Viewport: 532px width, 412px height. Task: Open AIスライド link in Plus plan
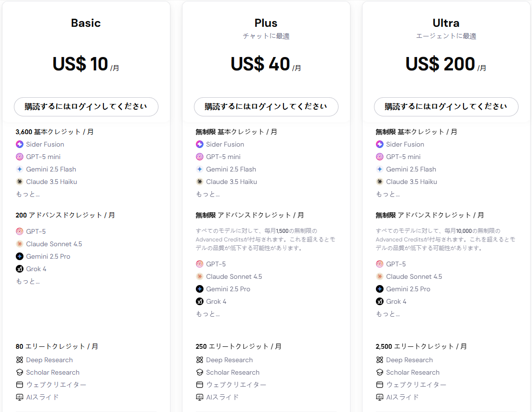pos(222,397)
